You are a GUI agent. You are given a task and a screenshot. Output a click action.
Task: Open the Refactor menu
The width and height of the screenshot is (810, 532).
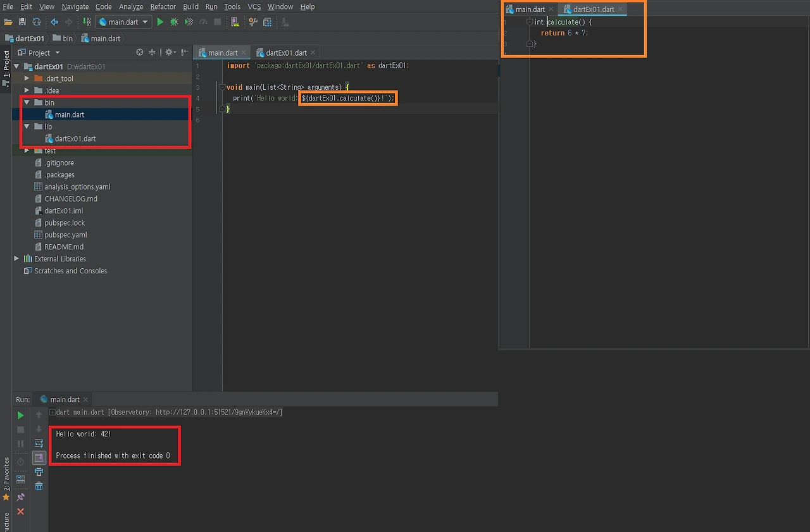tap(163, 6)
